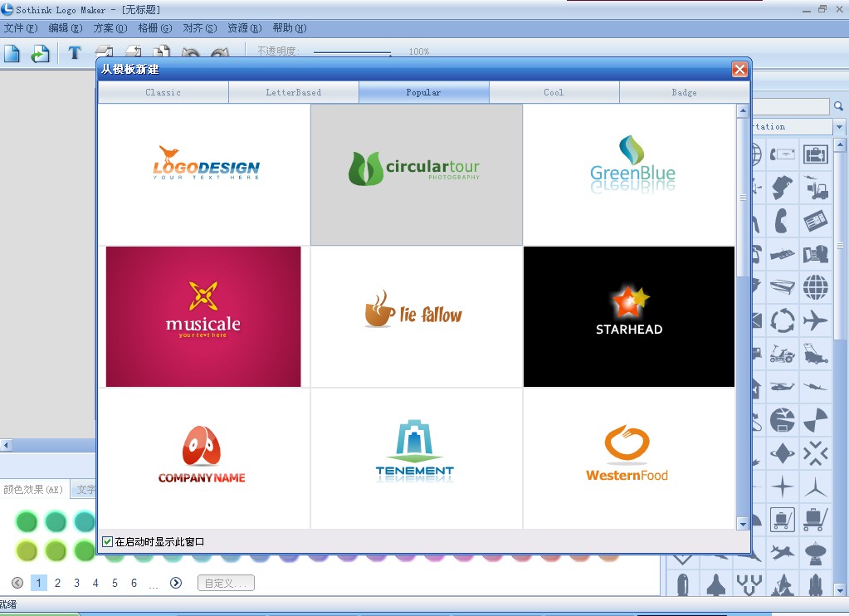Uncheck the show-at-startup (在启动时显示此窗口) checkbox
The height and width of the screenshot is (616, 849).
(x=107, y=542)
